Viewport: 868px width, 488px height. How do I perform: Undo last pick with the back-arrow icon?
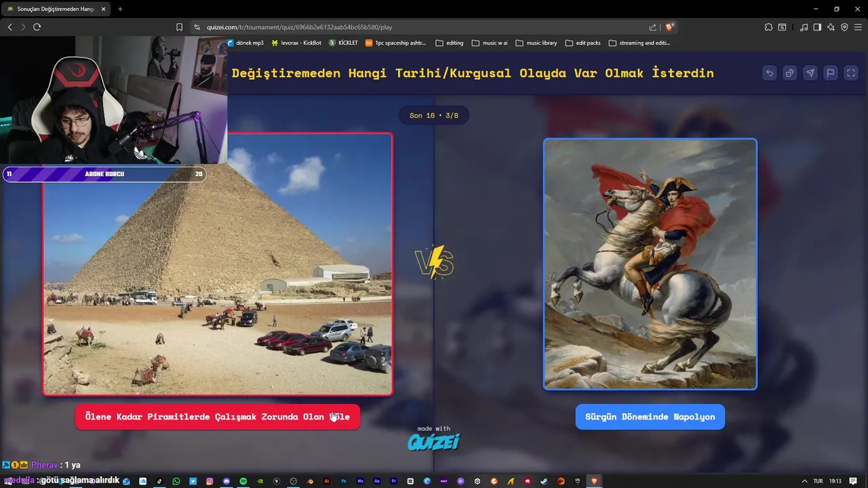(x=769, y=73)
